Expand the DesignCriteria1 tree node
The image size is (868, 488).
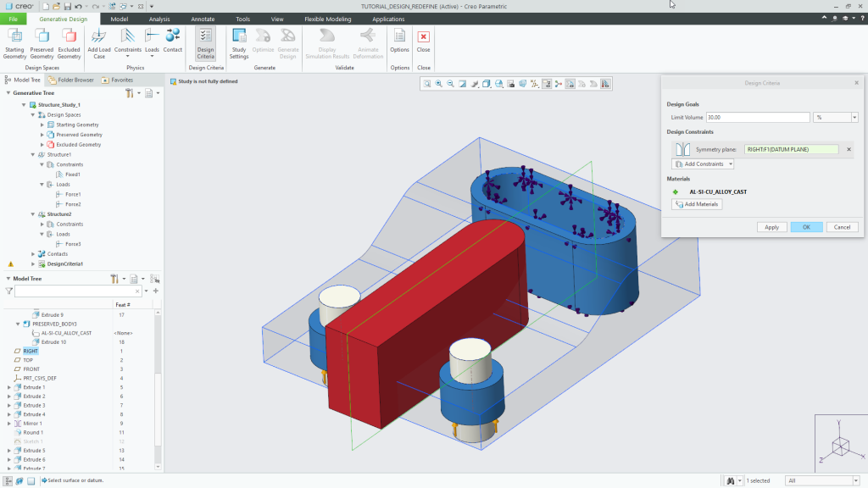click(x=33, y=264)
